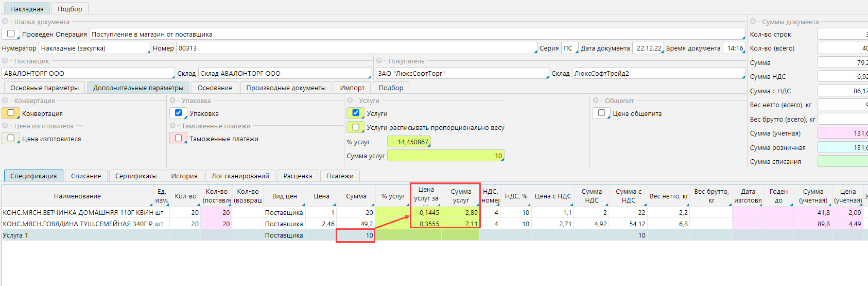Image resolution: width=868 pixels, height=286 pixels.
Task: Open the Производные документы tab
Action: coord(286,88)
